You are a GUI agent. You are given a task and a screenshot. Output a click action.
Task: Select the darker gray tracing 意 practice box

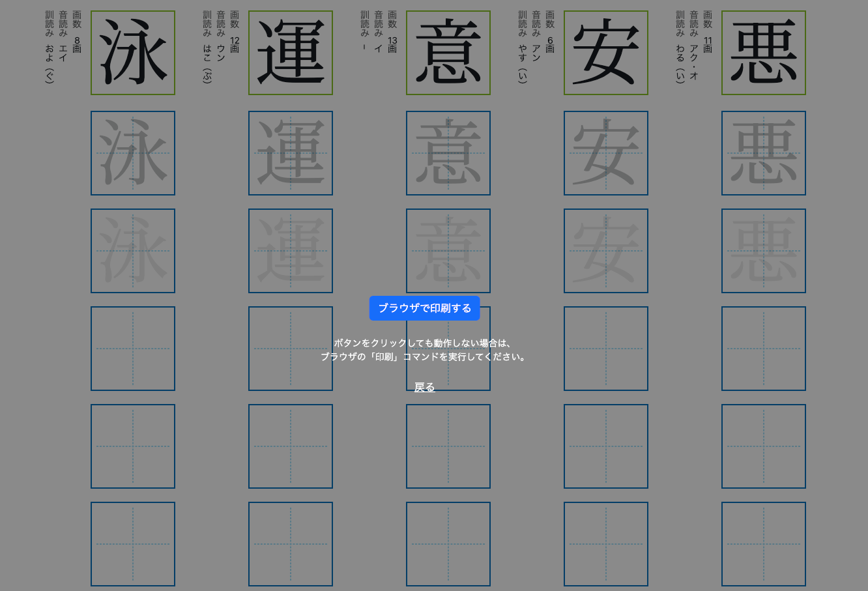point(448,153)
